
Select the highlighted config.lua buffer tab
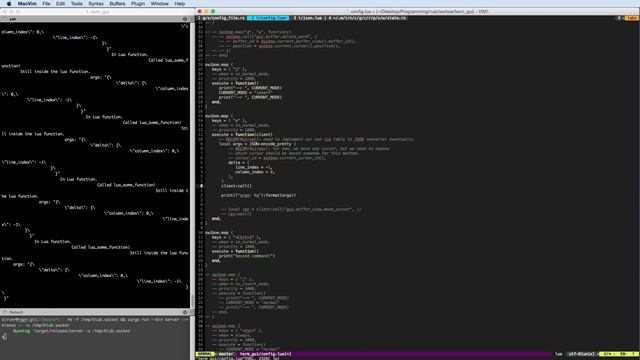click(268, 18)
